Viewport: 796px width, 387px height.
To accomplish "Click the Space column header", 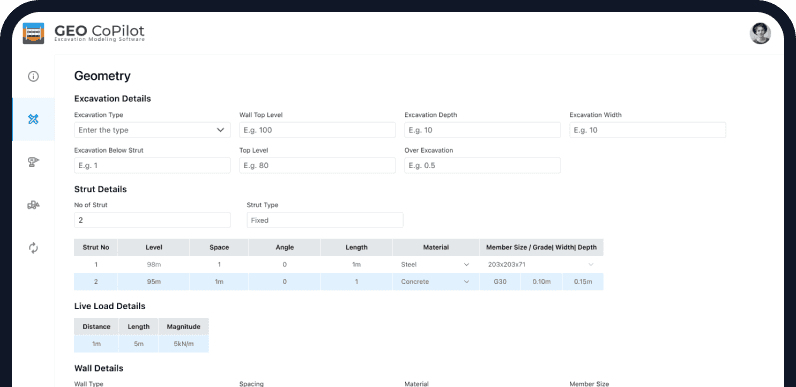I will [x=219, y=247].
